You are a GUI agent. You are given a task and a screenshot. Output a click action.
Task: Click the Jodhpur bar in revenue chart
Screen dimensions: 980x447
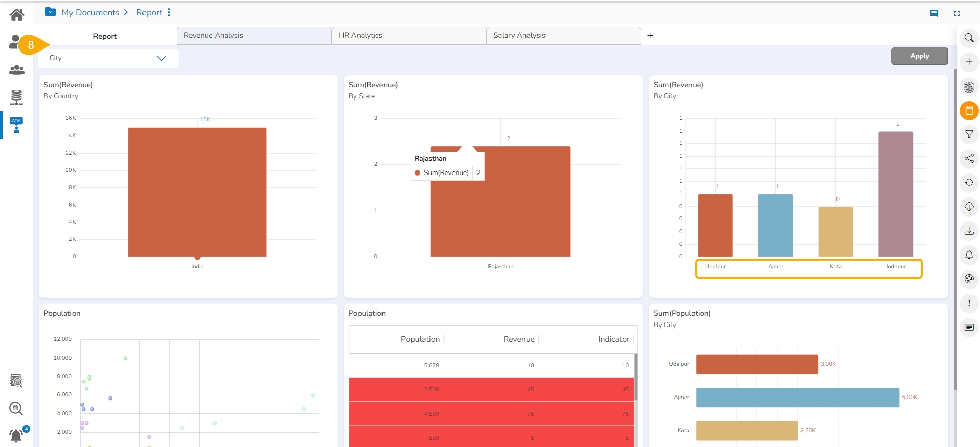tap(895, 194)
